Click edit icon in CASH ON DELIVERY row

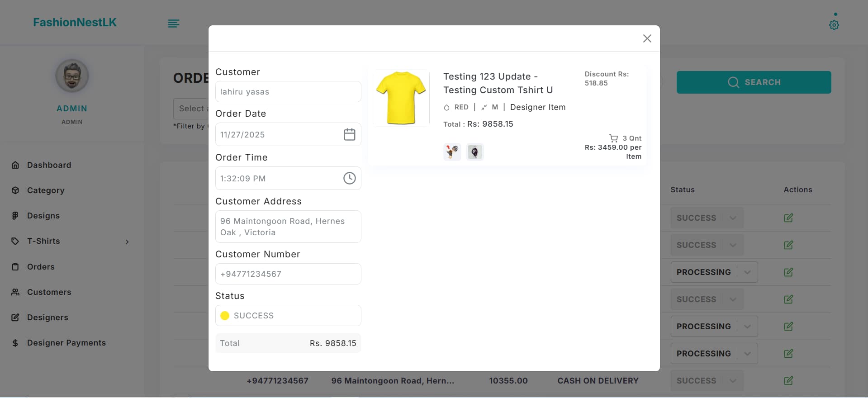(788, 381)
